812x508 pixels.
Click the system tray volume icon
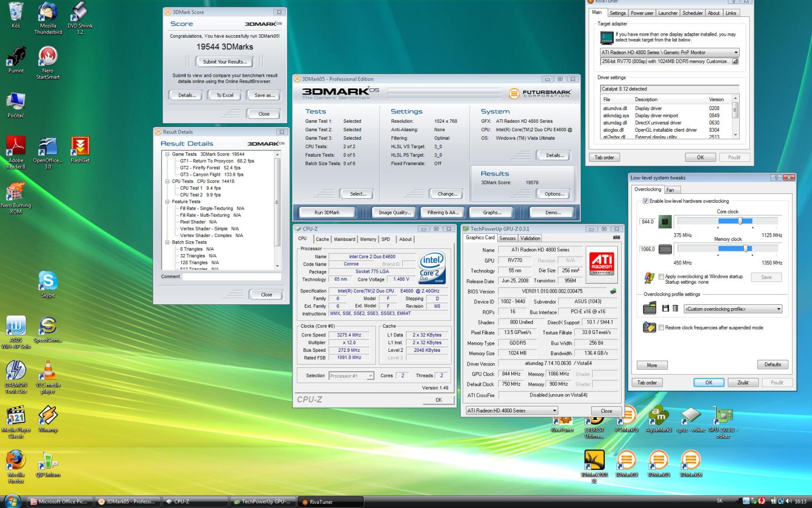point(788,501)
